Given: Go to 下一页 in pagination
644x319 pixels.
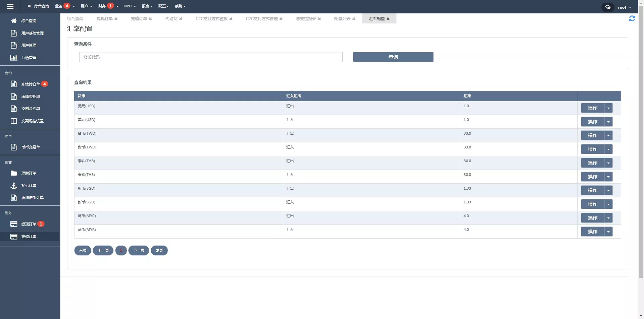Looking at the screenshot, I should point(139,250).
